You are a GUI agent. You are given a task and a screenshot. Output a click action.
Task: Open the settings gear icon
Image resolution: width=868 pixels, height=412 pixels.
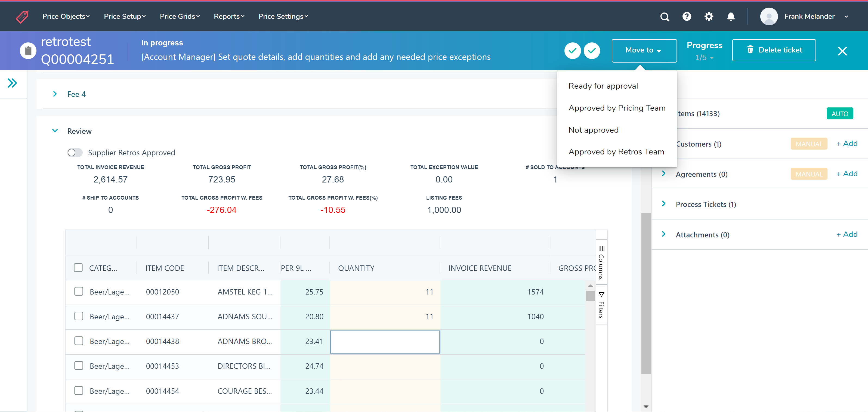[709, 17]
